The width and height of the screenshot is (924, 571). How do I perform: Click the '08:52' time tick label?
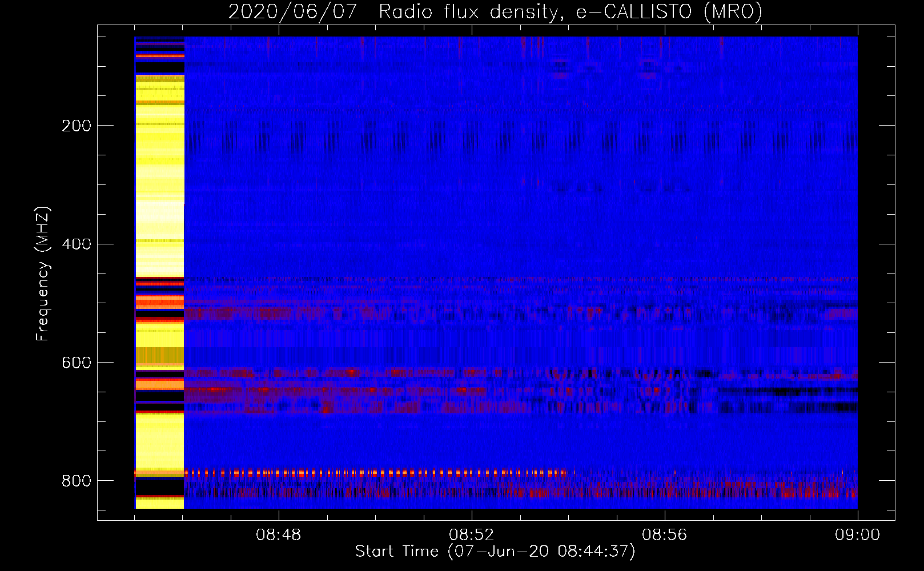tap(471, 535)
